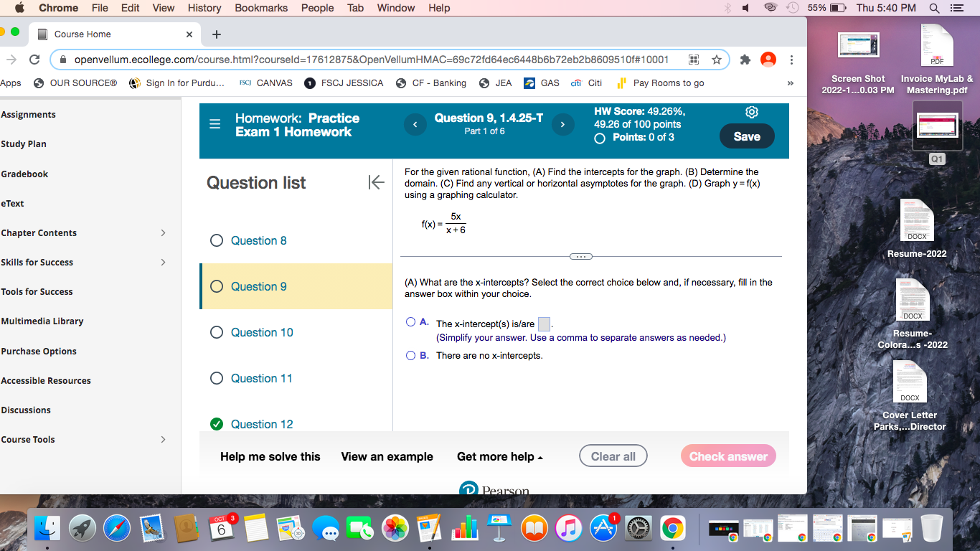Image resolution: width=980 pixels, height=551 pixels.
Task: Open the Chrome Window menu
Action: coord(396,8)
